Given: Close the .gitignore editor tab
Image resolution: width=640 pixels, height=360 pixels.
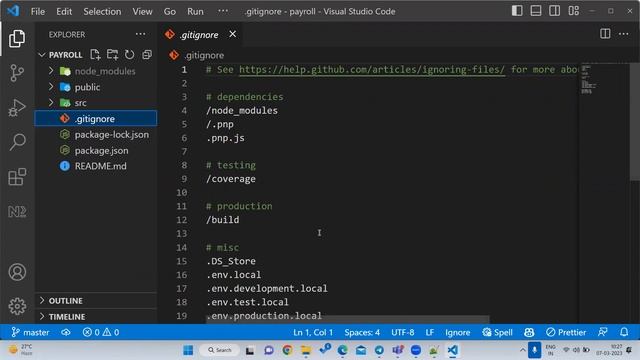Looking at the screenshot, I should point(232,34).
